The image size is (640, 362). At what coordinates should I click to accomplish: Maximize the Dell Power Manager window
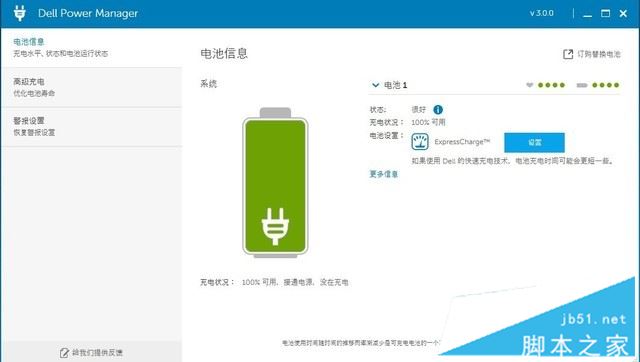pos(605,13)
